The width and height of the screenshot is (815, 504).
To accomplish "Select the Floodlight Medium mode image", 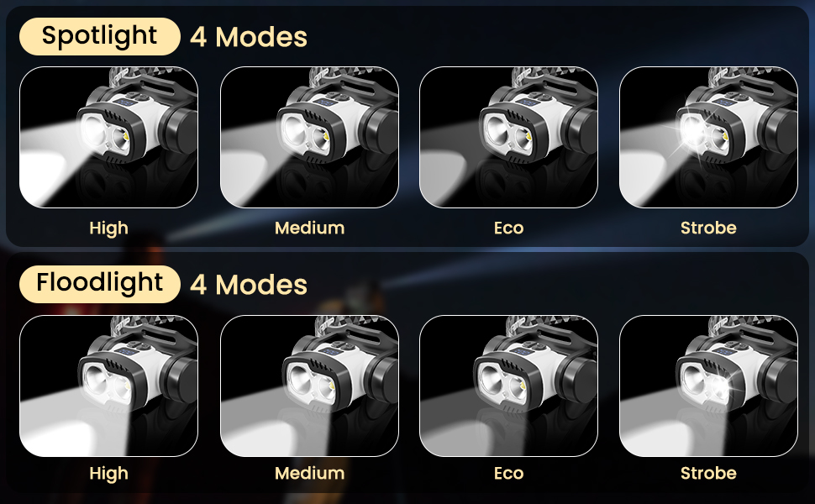I will pos(309,386).
